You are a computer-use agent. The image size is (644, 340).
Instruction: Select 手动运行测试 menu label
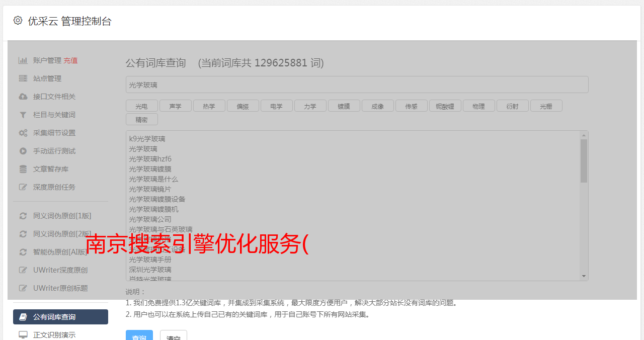click(x=54, y=151)
